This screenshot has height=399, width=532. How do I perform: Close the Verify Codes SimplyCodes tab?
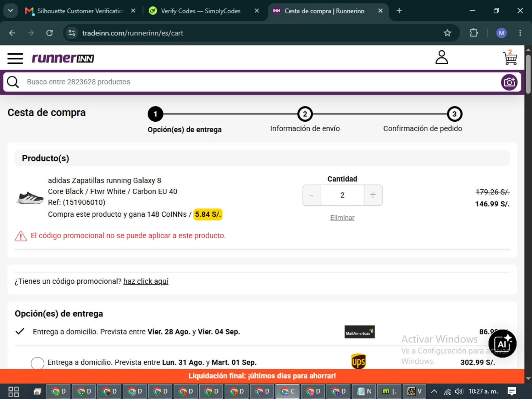(257, 11)
